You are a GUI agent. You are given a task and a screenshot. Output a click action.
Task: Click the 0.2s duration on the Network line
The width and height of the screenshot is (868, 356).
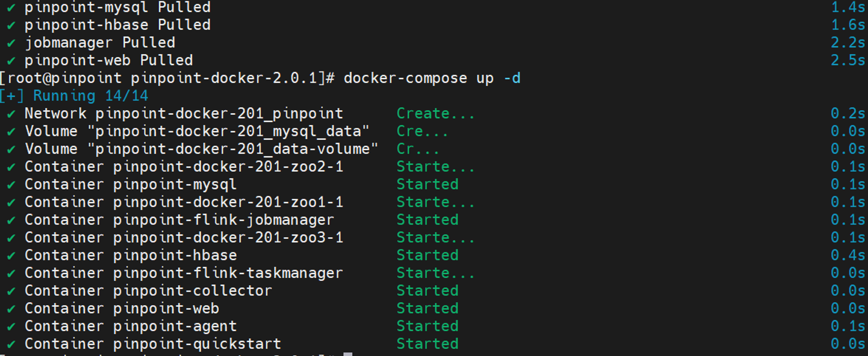(x=847, y=114)
